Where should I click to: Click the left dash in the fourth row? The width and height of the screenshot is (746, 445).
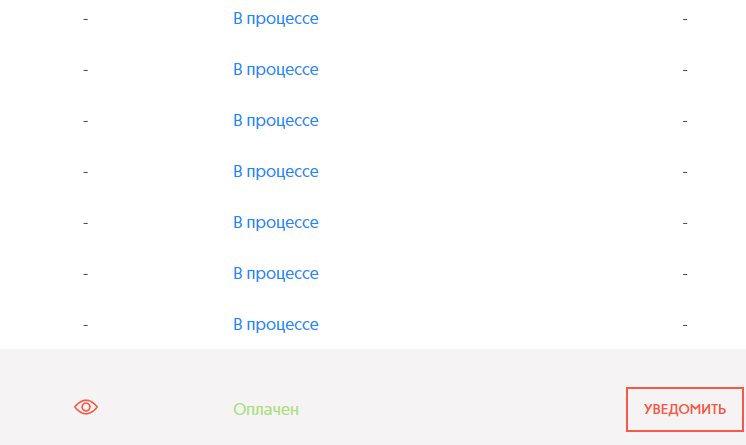point(86,172)
